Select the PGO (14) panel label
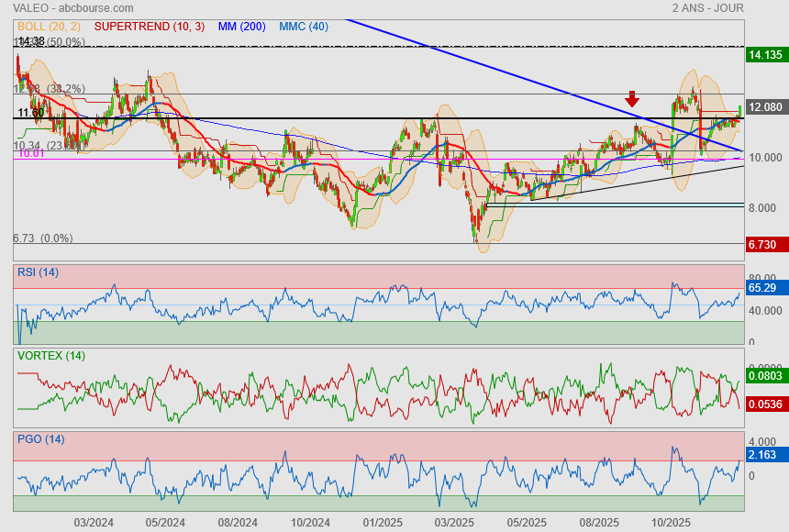Screen dimensions: 789x532 click(39, 438)
